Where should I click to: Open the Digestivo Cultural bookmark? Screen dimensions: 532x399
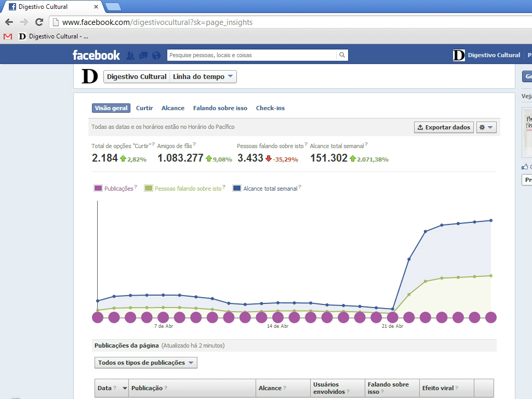tap(54, 36)
